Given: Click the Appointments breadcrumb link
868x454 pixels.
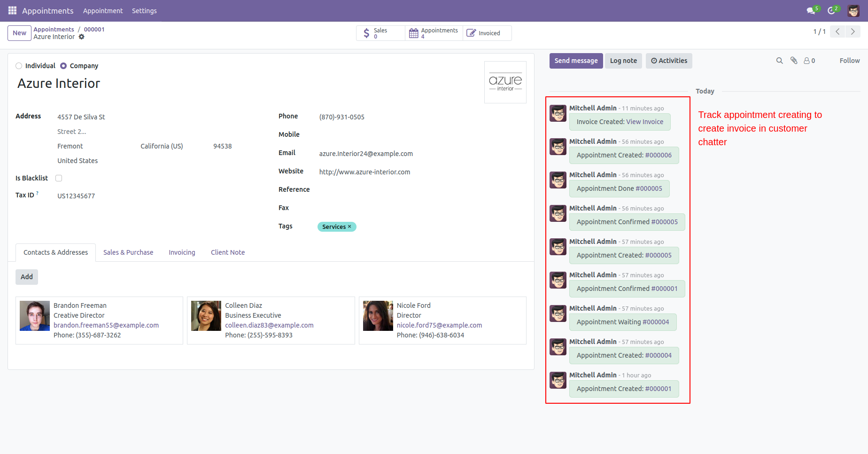Looking at the screenshot, I should tap(54, 29).
